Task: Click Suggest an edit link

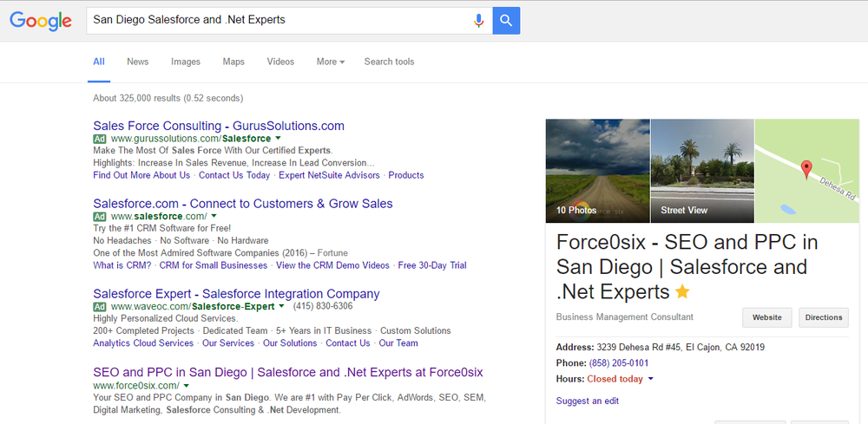Action: tap(588, 401)
